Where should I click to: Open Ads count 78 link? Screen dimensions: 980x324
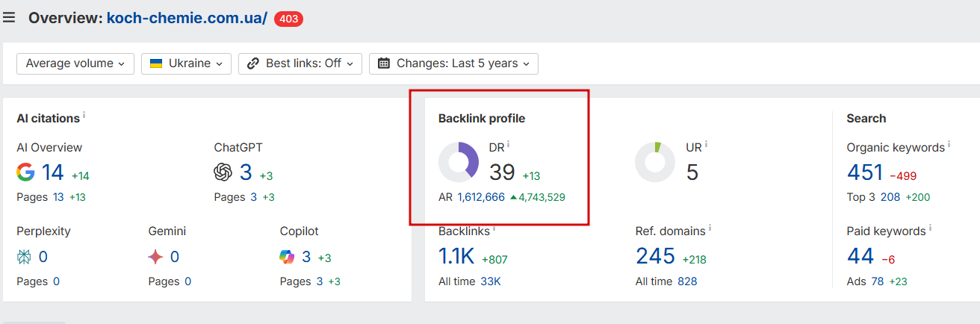coord(878,281)
